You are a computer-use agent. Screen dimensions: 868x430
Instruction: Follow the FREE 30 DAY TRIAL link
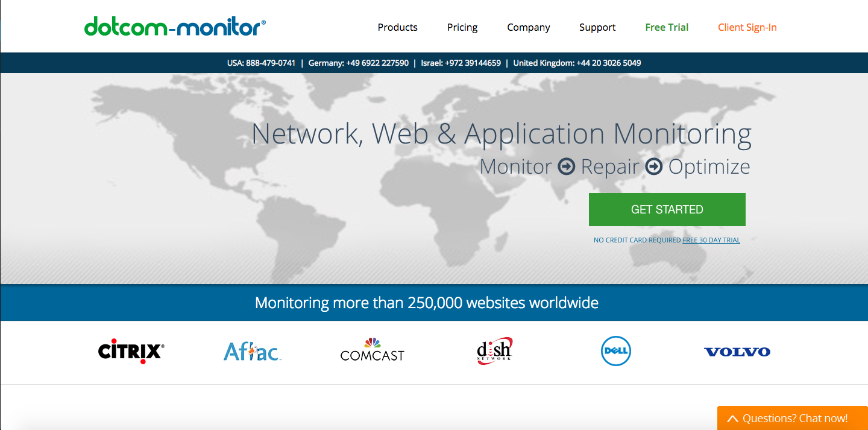711,240
